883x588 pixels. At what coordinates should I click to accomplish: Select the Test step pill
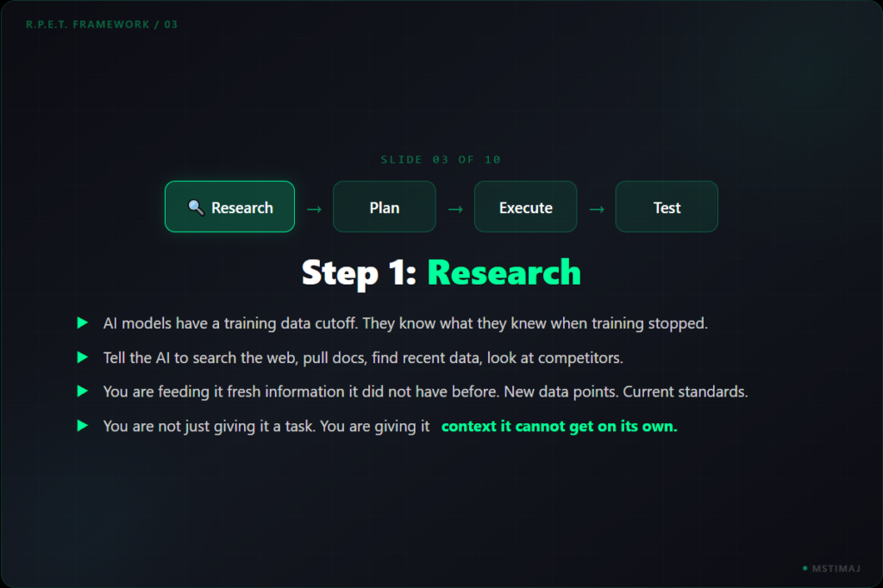click(667, 207)
